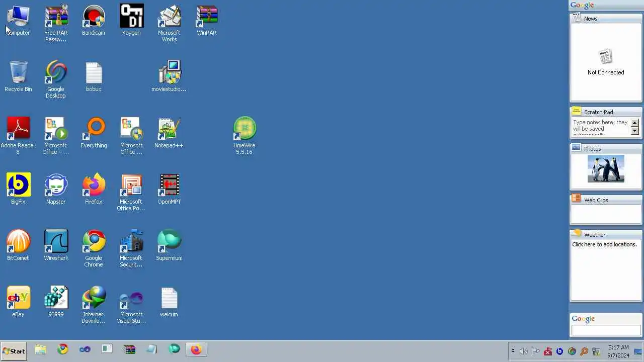Image resolution: width=644 pixels, height=362 pixels.
Task: Click inside the Scratch Pad notes field
Action: pos(601,127)
